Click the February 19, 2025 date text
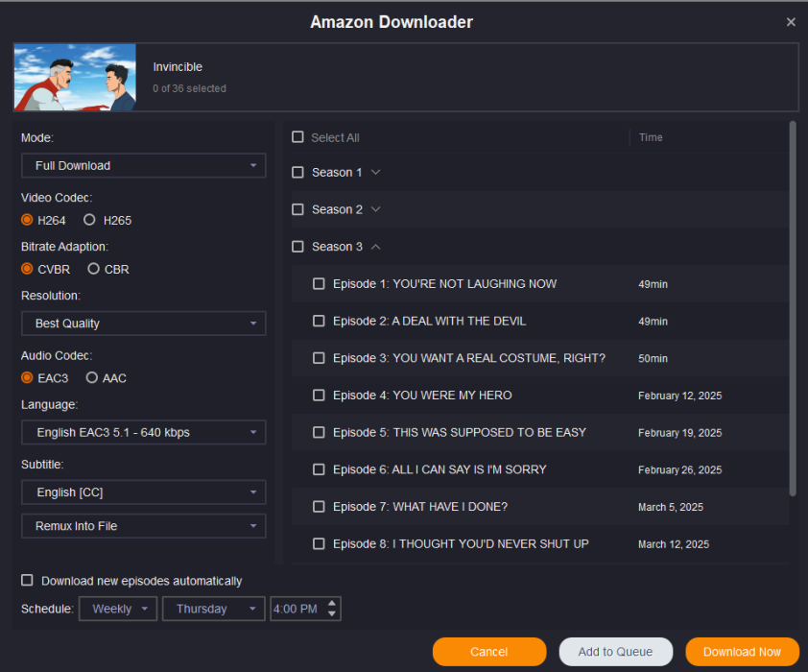The image size is (808, 672). [x=679, y=432]
